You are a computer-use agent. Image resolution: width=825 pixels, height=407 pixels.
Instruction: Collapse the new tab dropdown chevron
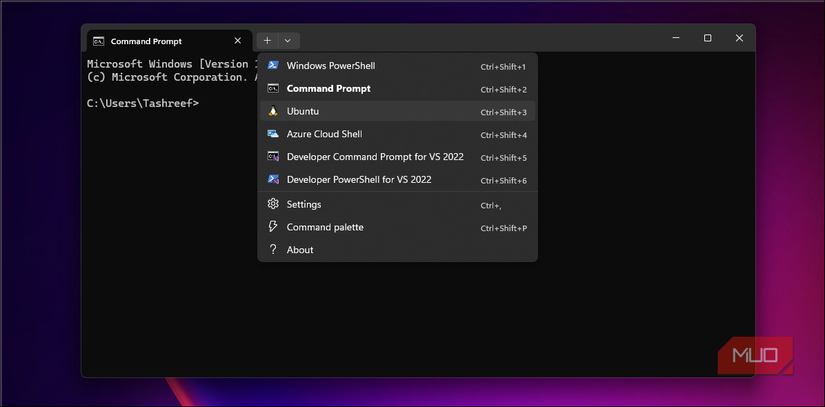287,41
